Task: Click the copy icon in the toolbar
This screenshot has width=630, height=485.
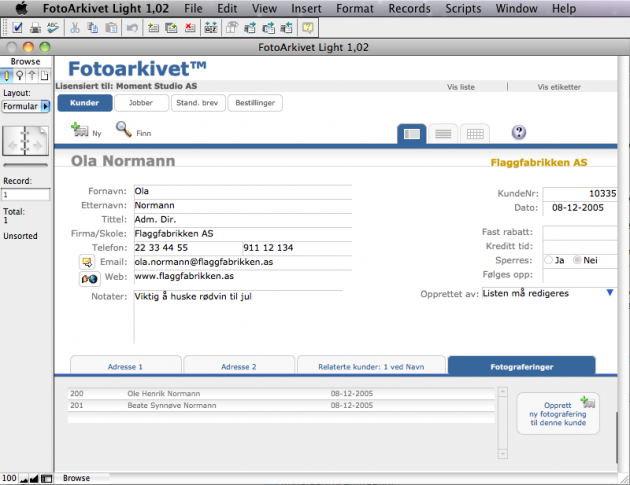Action: tap(93, 28)
